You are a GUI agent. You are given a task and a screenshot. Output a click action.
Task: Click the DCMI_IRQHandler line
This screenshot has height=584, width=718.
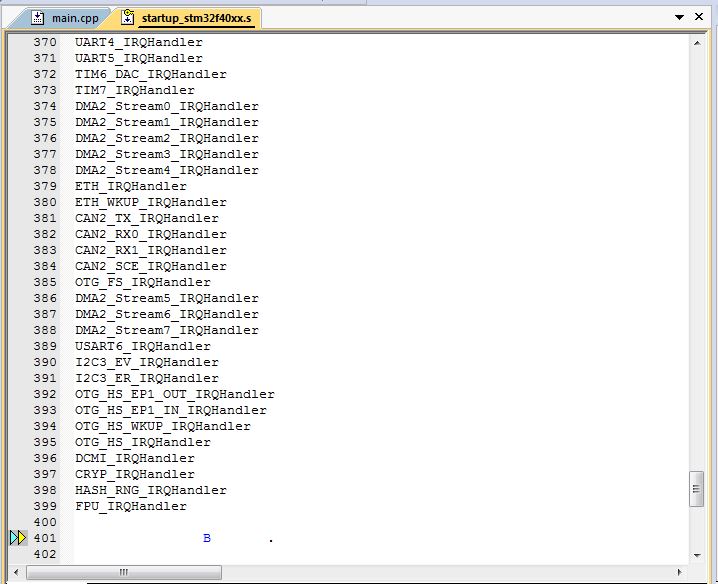135,458
